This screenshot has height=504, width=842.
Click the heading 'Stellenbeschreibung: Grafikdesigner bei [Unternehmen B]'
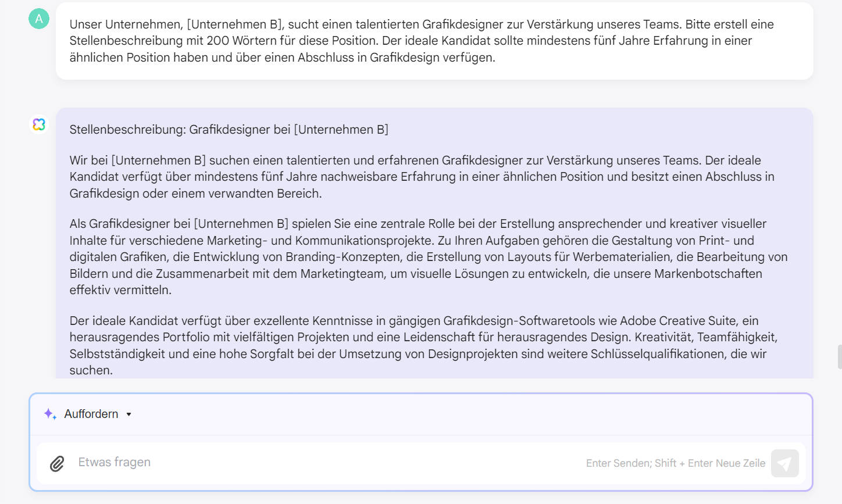[229, 130]
